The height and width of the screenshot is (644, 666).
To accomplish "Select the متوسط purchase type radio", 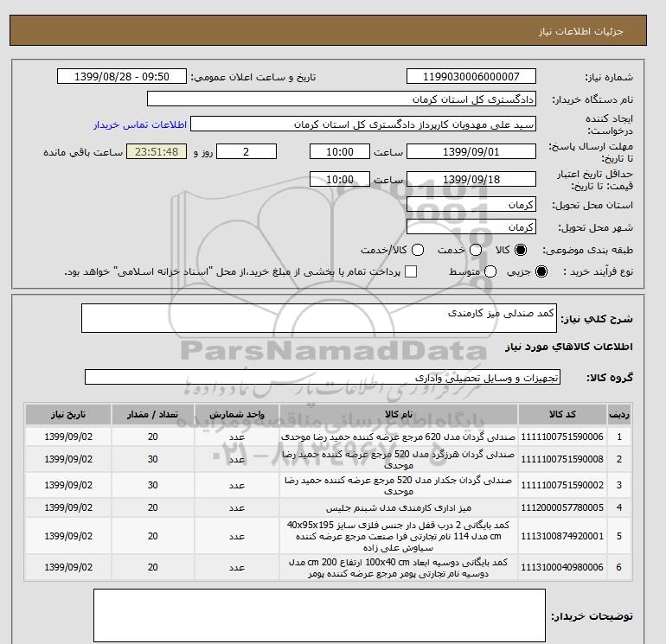I will (x=490, y=271).
